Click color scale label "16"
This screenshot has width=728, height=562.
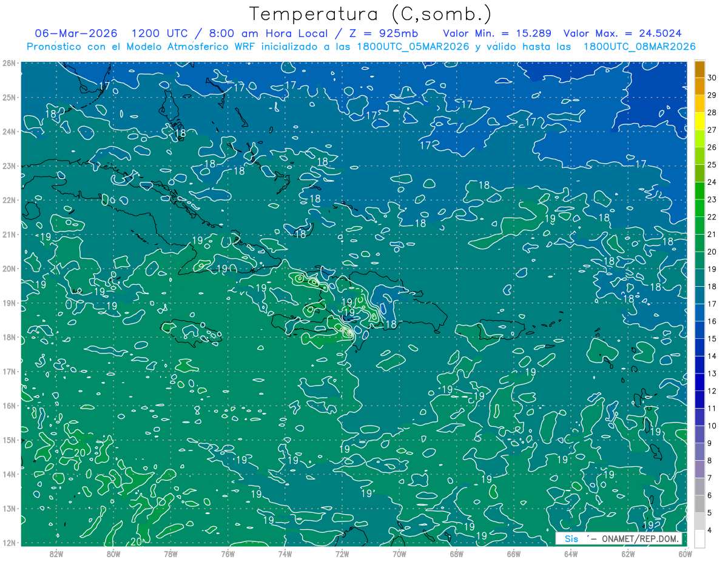tap(712, 321)
